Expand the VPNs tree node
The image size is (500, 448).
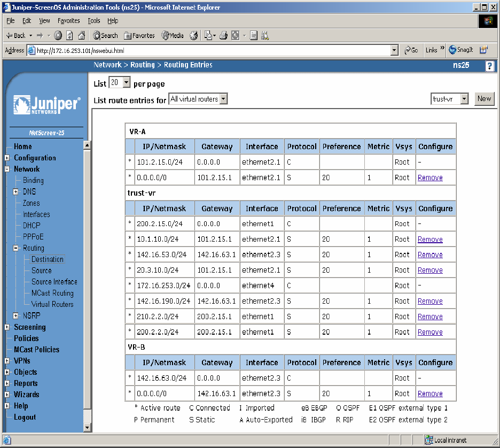point(7,361)
